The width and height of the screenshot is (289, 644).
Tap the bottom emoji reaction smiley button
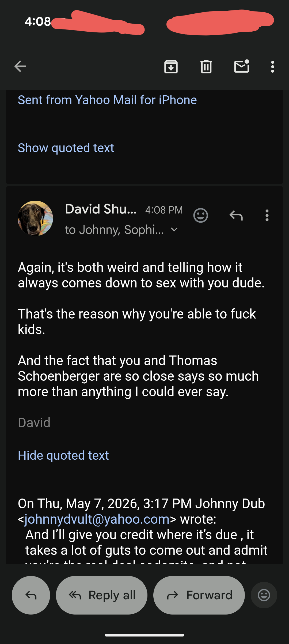(x=264, y=595)
